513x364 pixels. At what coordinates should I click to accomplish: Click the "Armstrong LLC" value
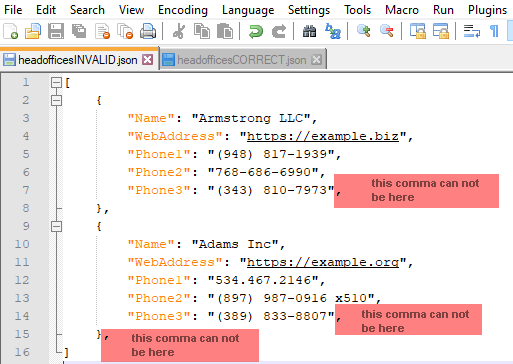(x=251, y=118)
